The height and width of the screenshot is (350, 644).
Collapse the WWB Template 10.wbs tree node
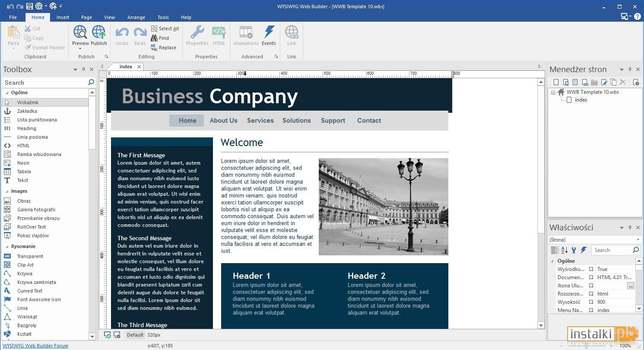(x=553, y=92)
